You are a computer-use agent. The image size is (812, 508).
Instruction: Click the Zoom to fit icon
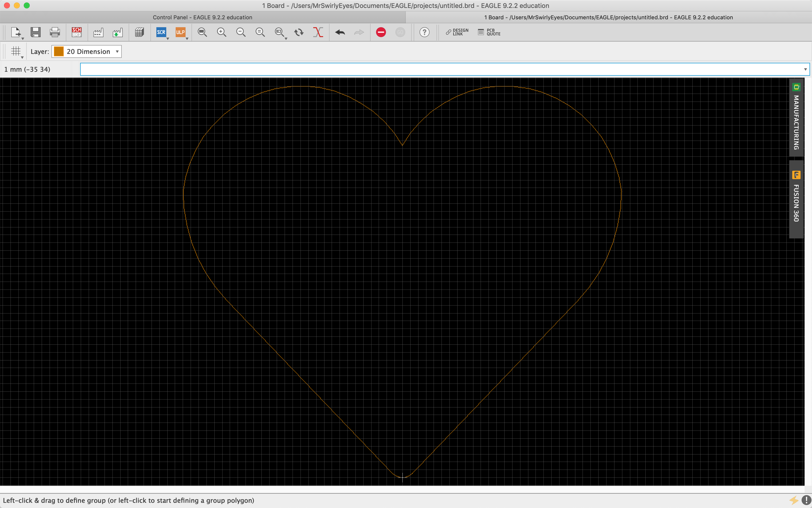[202, 32]
